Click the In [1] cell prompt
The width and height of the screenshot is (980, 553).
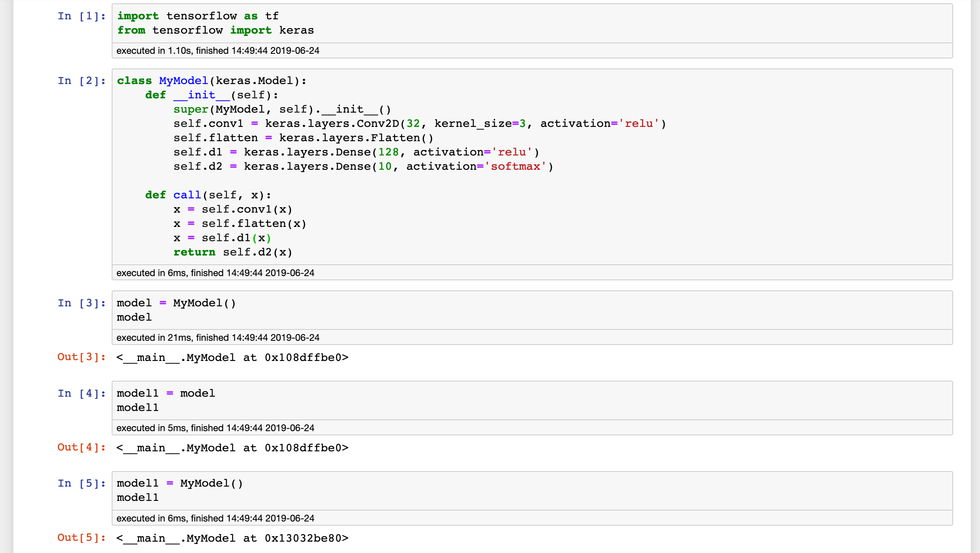click(81, 16)
